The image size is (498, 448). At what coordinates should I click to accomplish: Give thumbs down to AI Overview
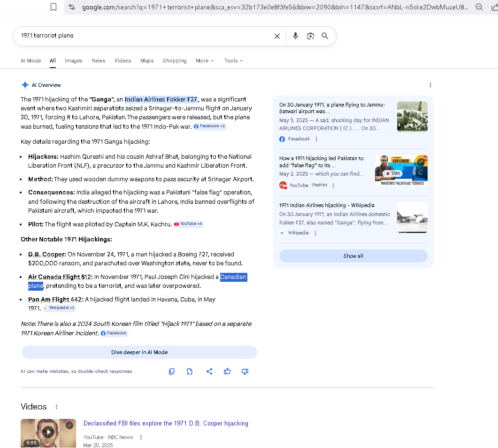click(245, 371)
